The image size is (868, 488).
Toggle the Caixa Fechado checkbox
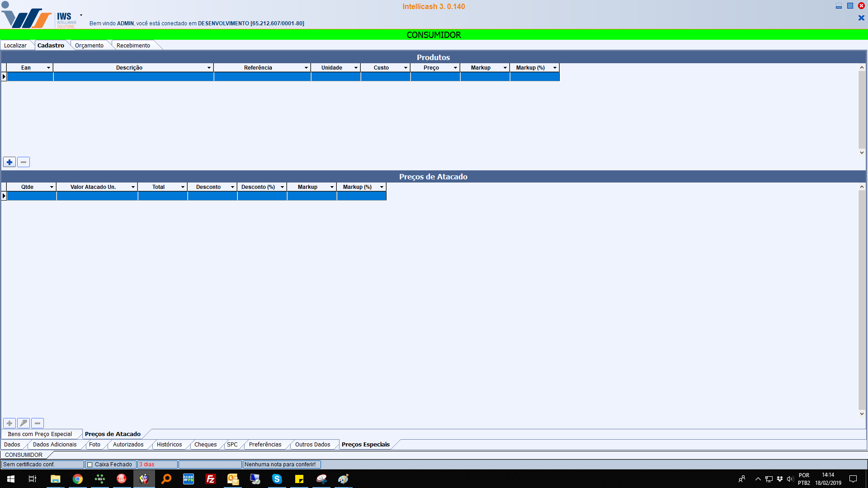click(x=90, y=465)
